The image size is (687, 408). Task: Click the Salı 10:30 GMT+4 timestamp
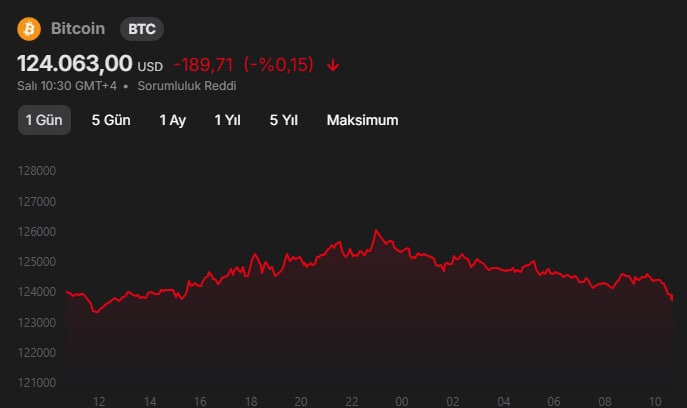tap(68, 86)
